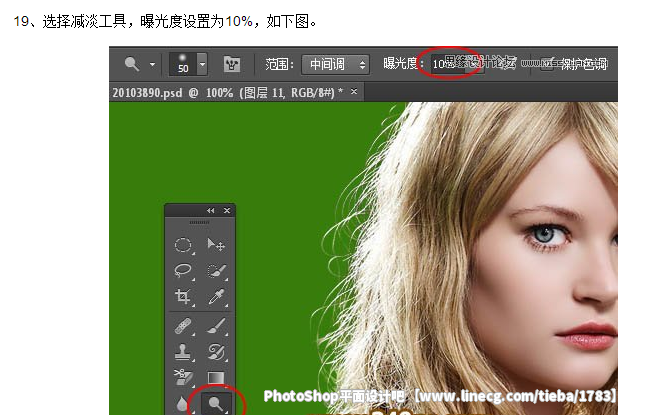Close the floating toolbox panel
The width and height of the screenshot is (672, 415).
pos(227,211)
